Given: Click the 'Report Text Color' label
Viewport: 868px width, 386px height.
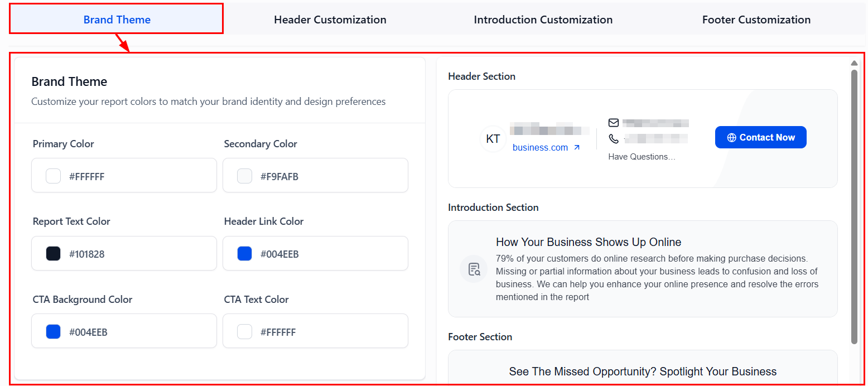Looking at the screenshot, I should tap(71, 221).
